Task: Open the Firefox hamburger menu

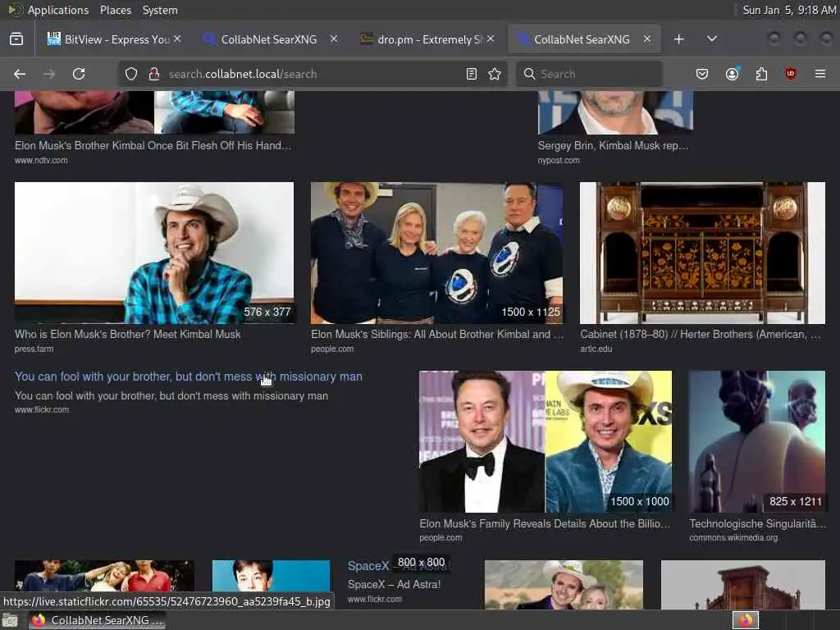Action: point(820,74)
